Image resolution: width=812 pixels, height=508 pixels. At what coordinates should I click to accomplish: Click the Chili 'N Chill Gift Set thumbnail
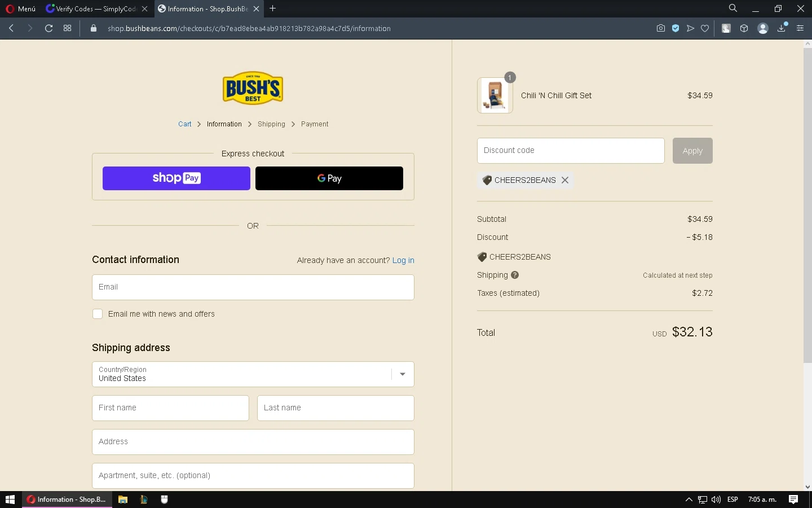[x=495, y=95]
